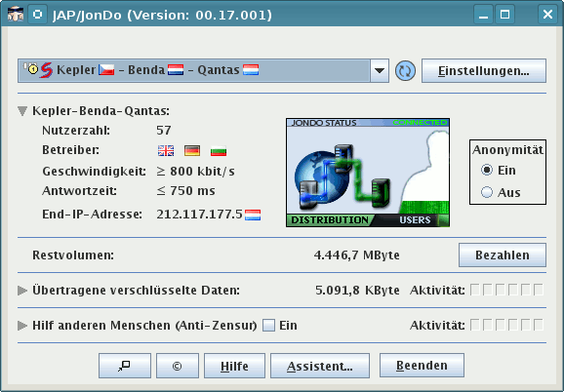Click the Anti-Zensur Aktivität indicator
The height and width of the screenshot is (392, 564).
pyautogui.click(x=506, y=325)
